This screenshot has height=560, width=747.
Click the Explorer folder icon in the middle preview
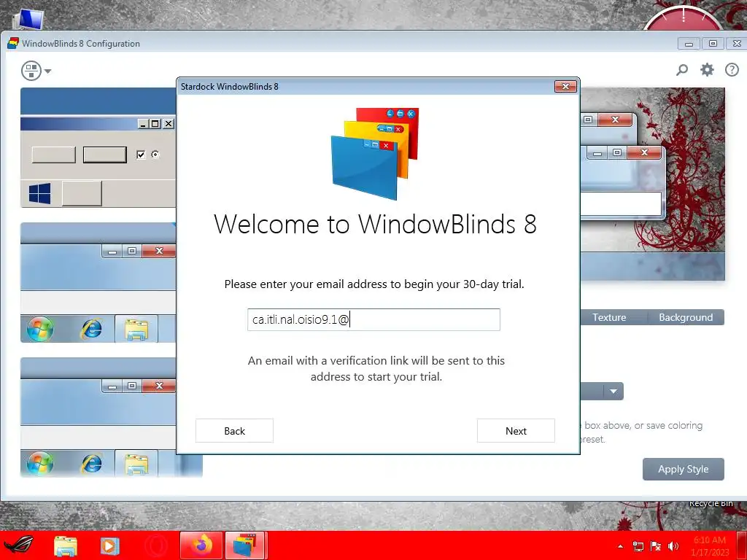click(136, 329)
